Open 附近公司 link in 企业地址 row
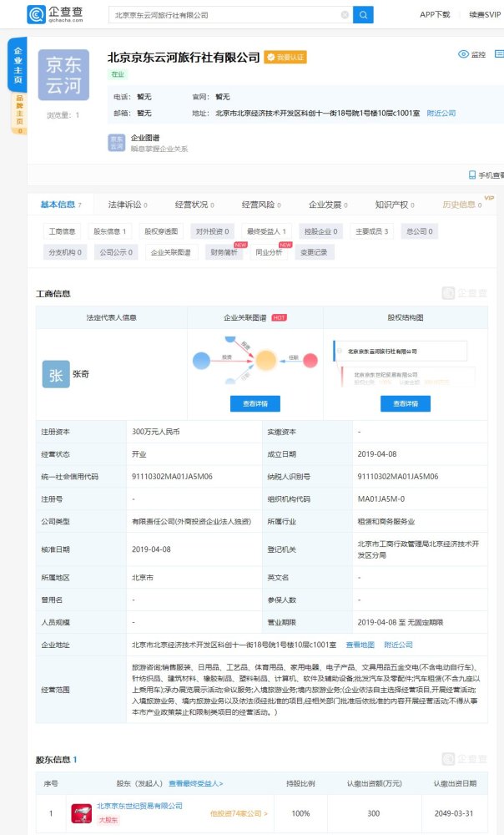Image resolution: width=504 pixels, height=835 pixels. pyautogui.click(x=399, y=645)
